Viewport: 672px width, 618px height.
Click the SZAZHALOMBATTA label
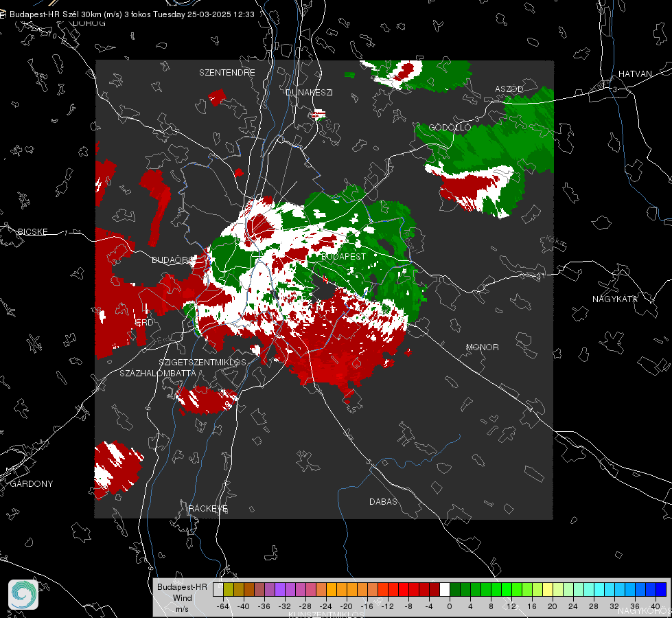[158, 373]
